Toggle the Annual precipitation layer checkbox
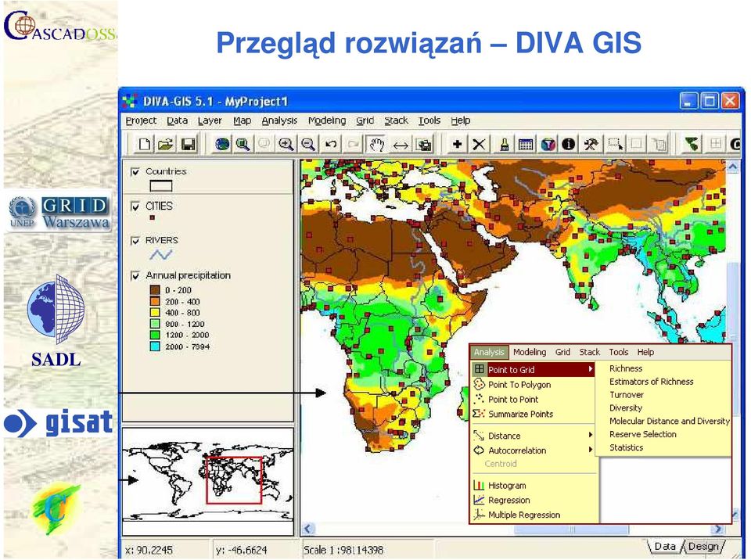Image resolution: width=751 pixels, height=560 pixels. tap(135, 275)
